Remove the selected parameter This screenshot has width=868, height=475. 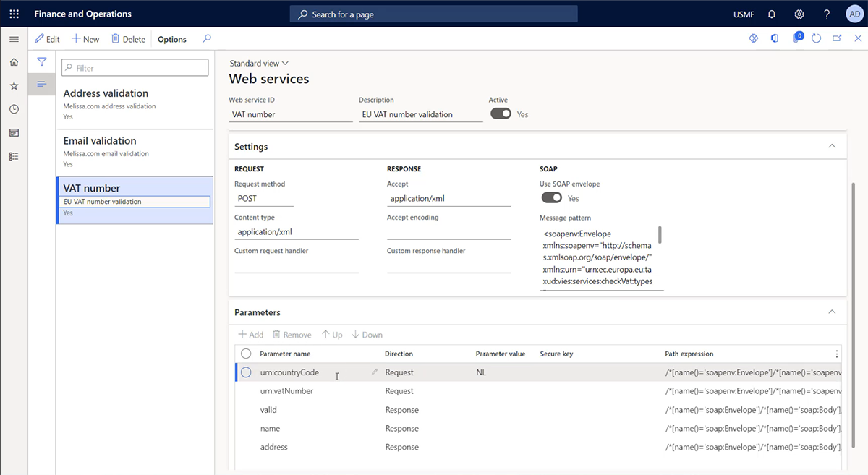(x=292, y=335)
